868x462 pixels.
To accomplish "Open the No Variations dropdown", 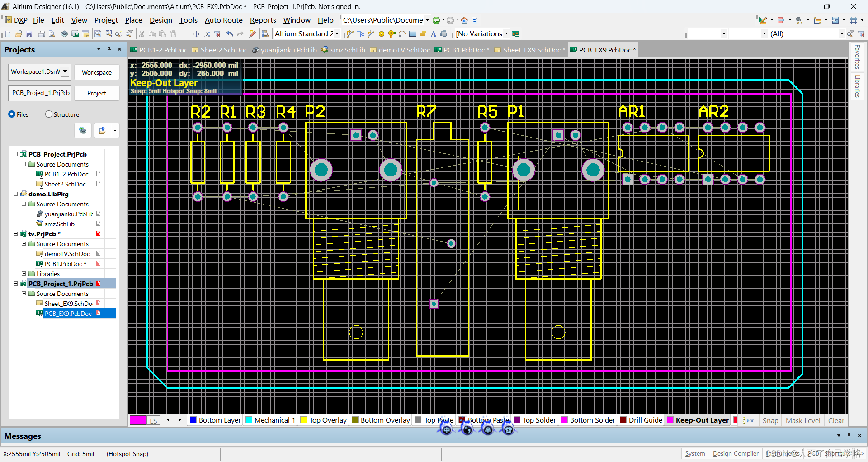I will point(506,34).
